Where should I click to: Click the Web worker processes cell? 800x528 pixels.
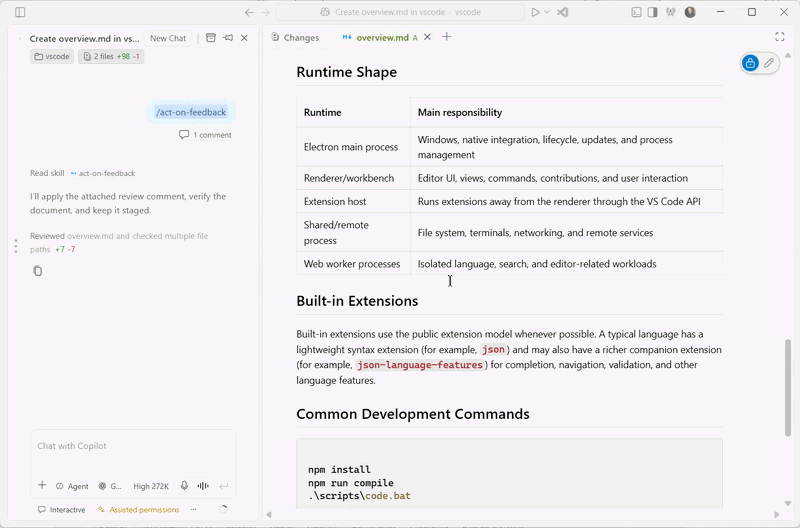tap(353, 264)
